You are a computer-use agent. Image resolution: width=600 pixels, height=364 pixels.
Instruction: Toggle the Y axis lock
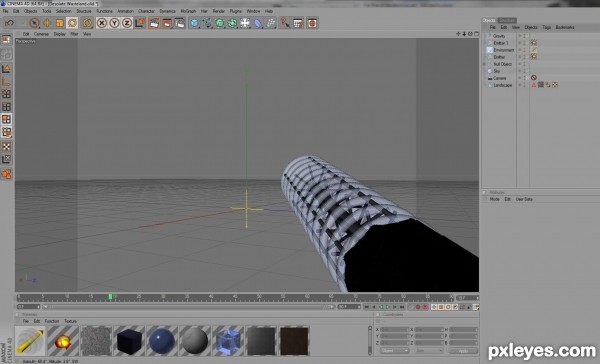tap(114, 23)
